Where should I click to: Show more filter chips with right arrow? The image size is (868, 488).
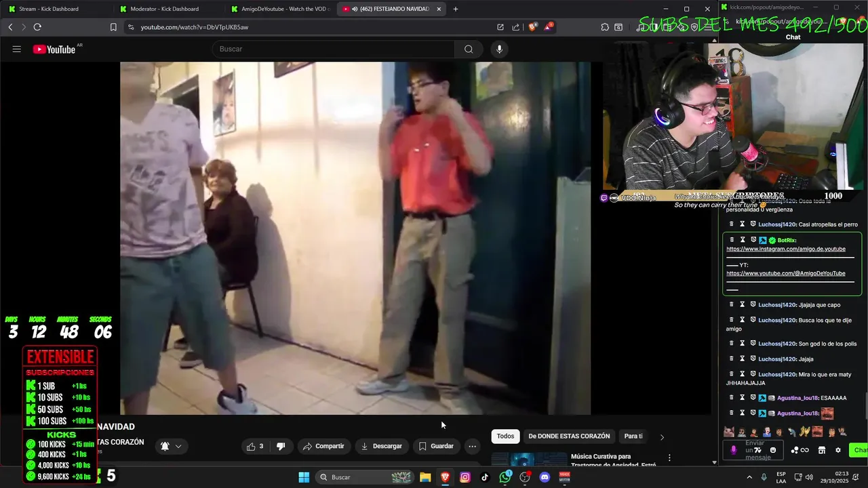point(662,437)
